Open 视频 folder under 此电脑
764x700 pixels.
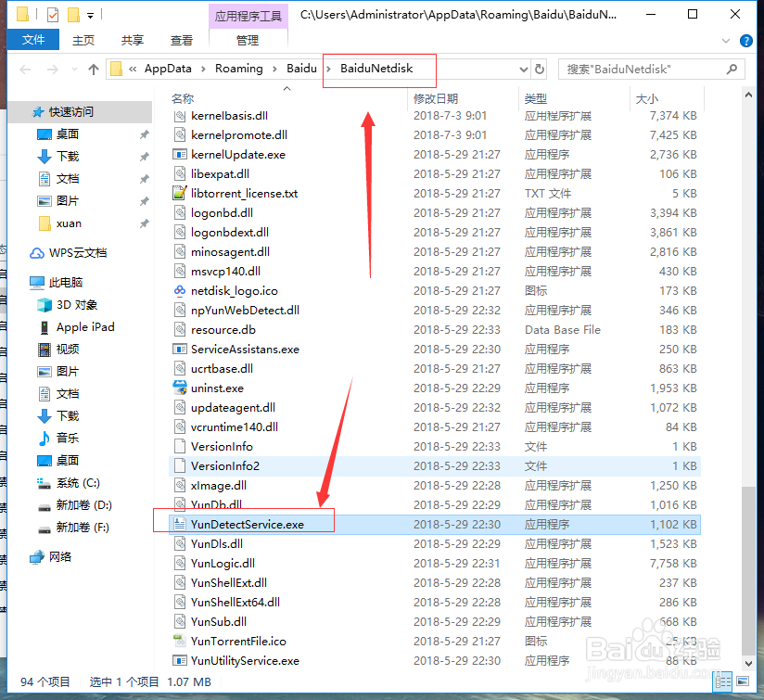(68, 350)
